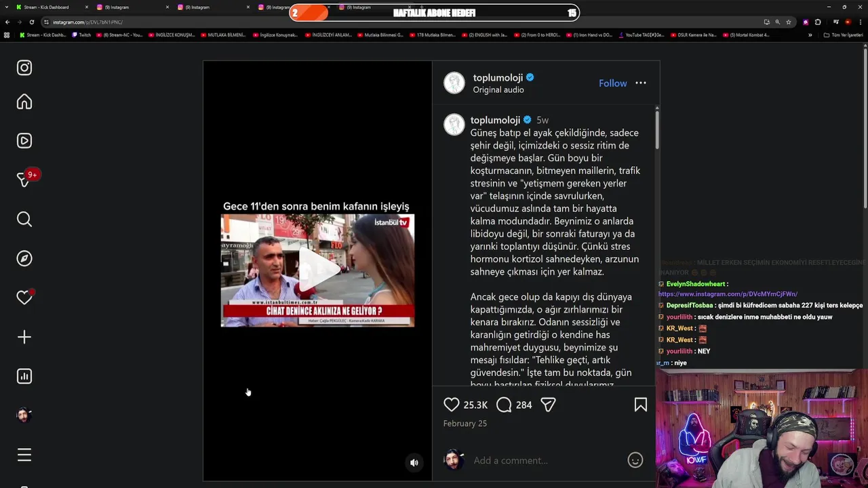Click February 25 post date
This screenshot has height=488, width=868.
click(465, 424)
